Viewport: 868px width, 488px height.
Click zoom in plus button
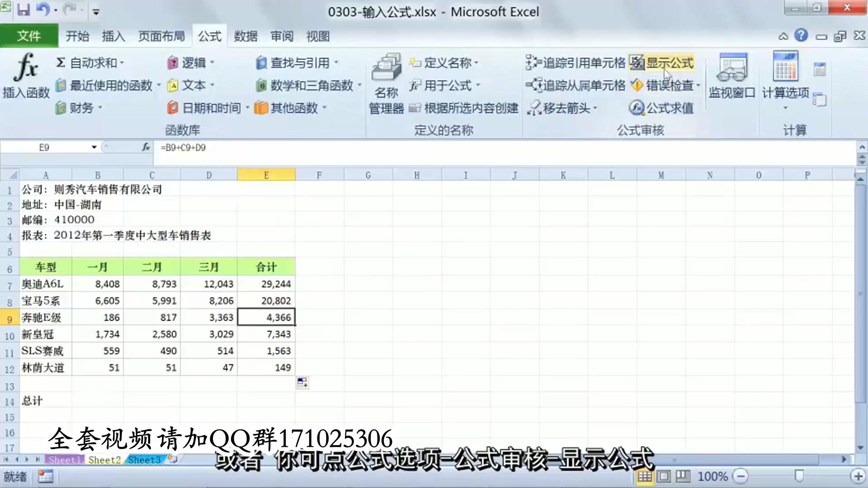(857, 476)
